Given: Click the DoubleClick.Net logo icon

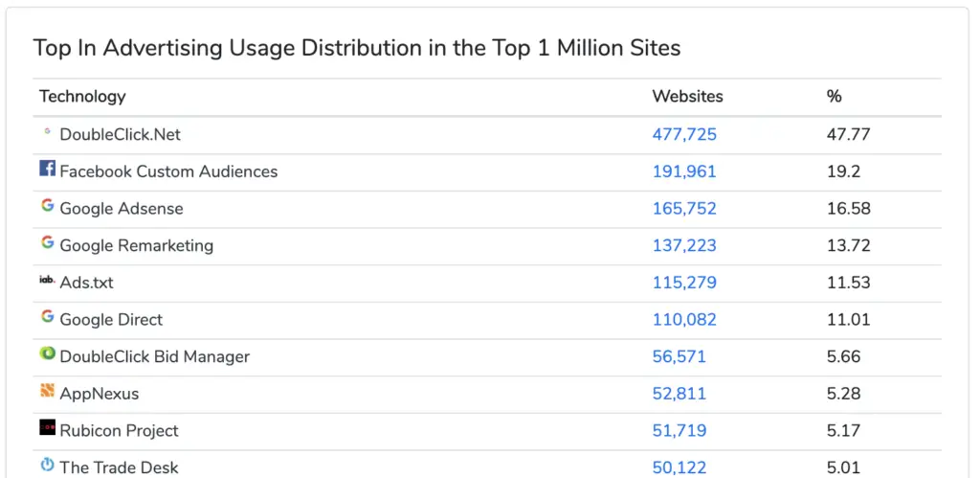Looking at the screenshot, I should 47,131.
